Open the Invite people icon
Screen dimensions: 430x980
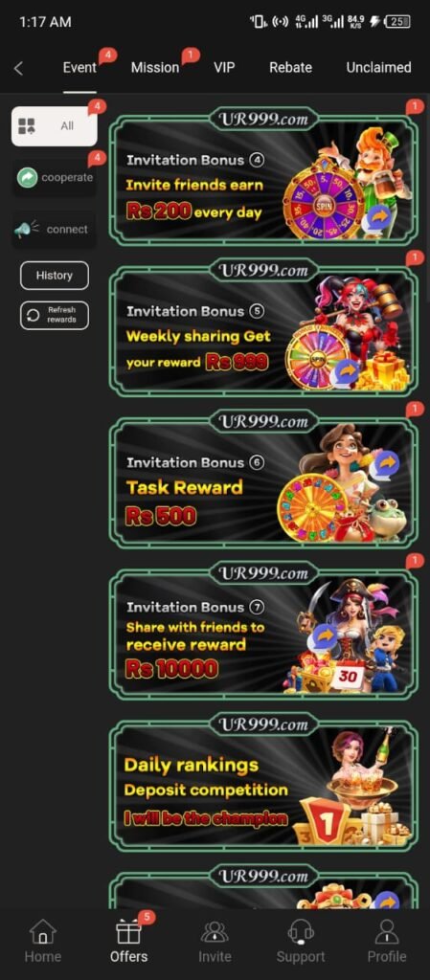(x=215, y=931)
